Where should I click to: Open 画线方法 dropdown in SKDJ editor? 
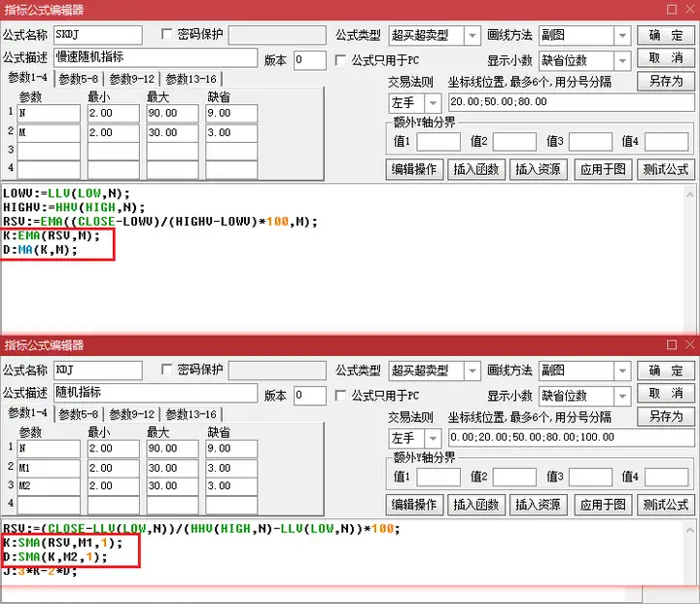pos(622,36)
